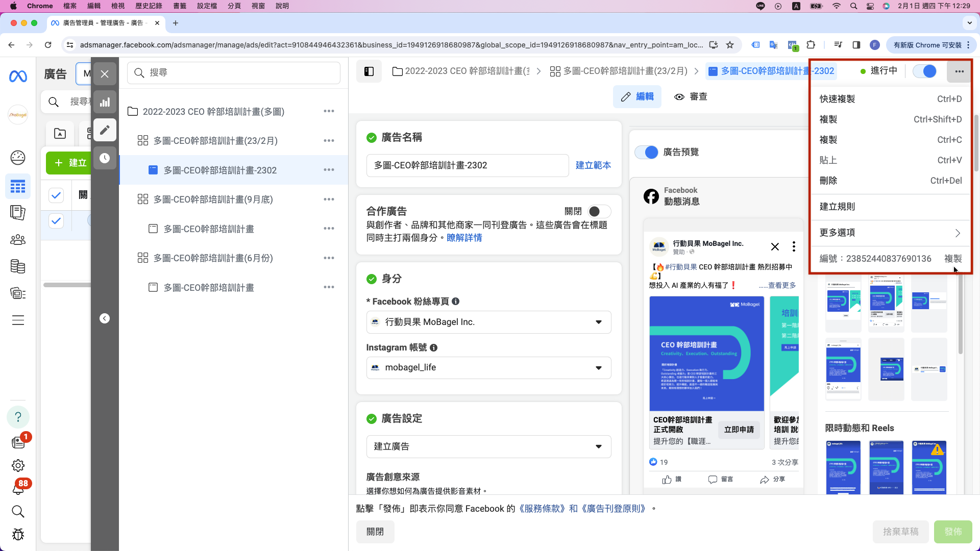Open campaigns table grid icon
The width and height of the screenshot is (980, 551).
click(18, 187)
